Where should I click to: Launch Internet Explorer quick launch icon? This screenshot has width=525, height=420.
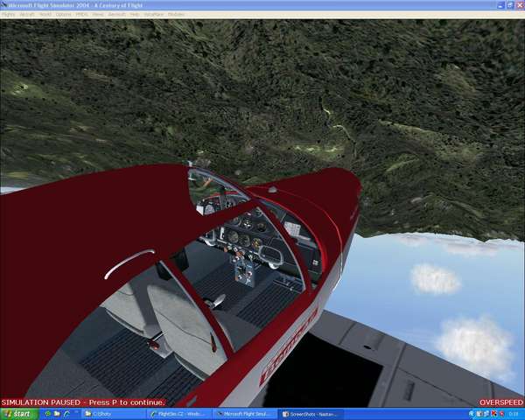67,414
